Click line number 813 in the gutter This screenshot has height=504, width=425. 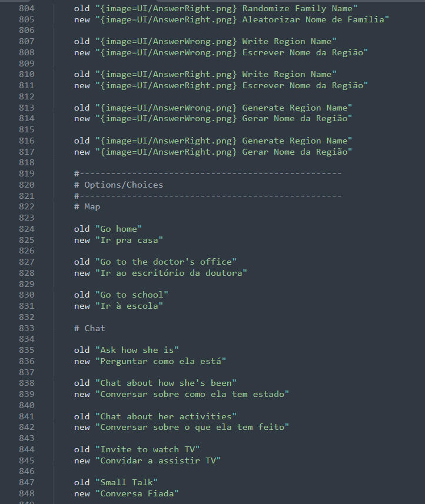pyautogui.click(x=26, y=108)
